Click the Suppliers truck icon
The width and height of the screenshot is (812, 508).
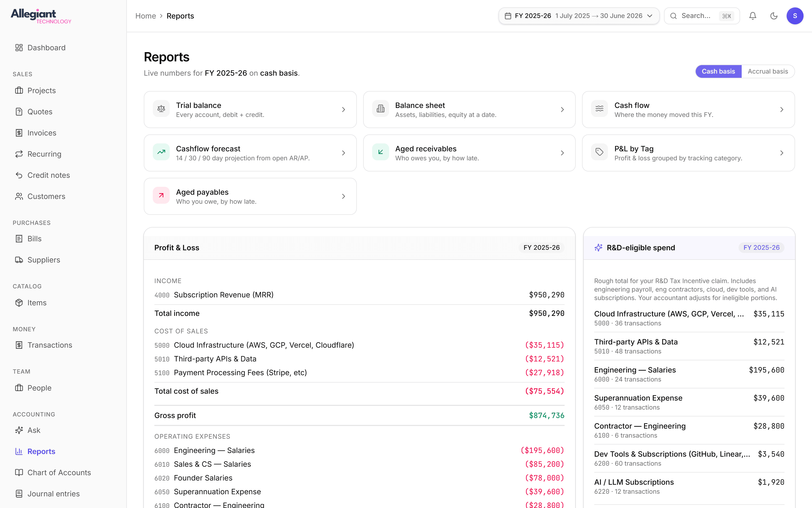coord(19,260)
